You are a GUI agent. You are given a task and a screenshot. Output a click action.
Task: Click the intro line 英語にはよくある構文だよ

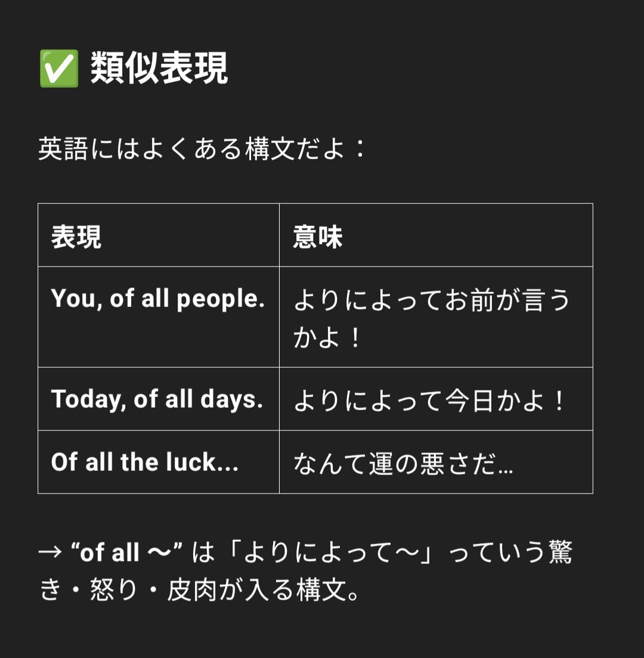coord(202,148)
